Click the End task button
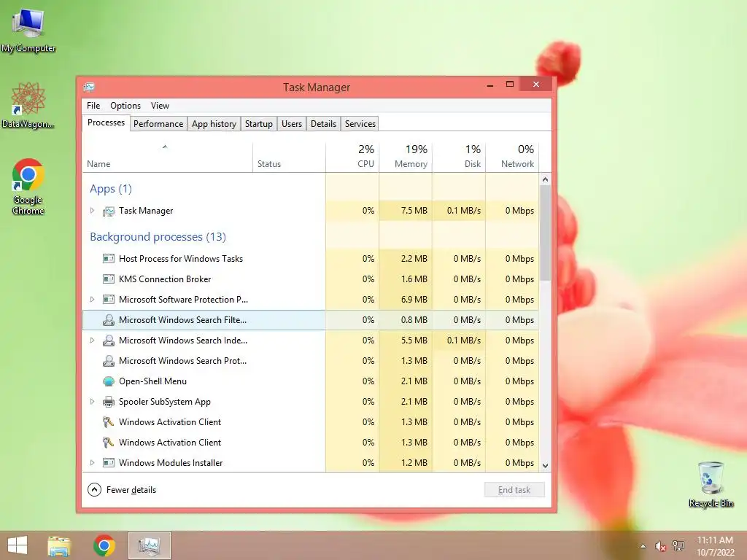Viewport: 747px width, 560px height. coord(514,490)
